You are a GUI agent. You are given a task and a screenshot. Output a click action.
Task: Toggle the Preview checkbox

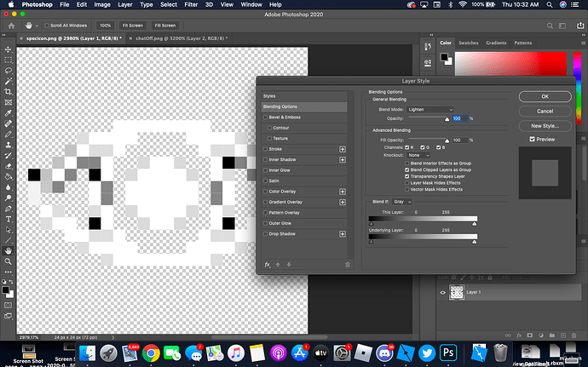point(532,139)
